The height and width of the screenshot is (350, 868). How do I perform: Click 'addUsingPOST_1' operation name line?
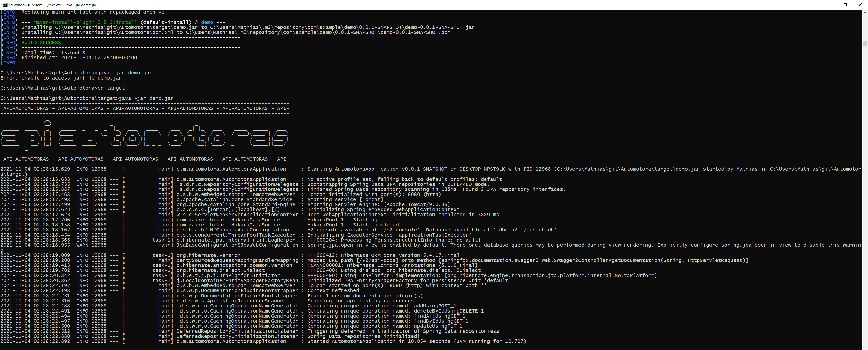pos(382,306)
